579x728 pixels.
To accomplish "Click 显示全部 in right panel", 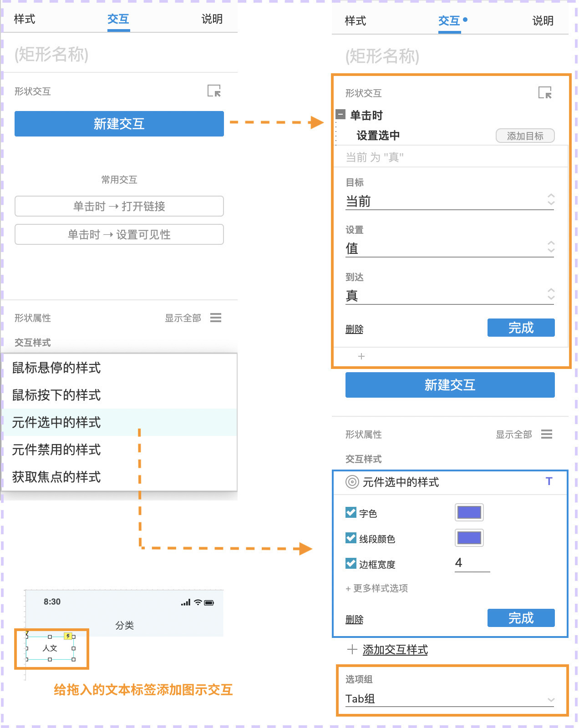I will (514, 435).
